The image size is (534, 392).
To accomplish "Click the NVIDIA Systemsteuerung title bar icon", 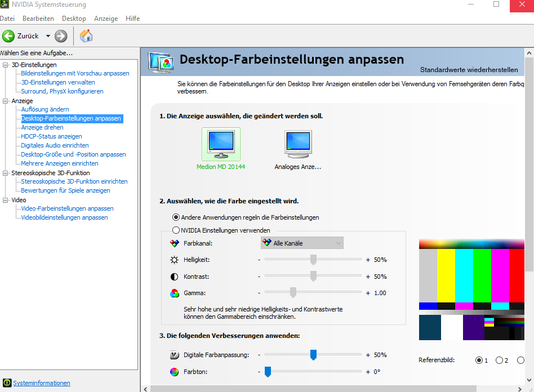I will (x=5, y=5).
